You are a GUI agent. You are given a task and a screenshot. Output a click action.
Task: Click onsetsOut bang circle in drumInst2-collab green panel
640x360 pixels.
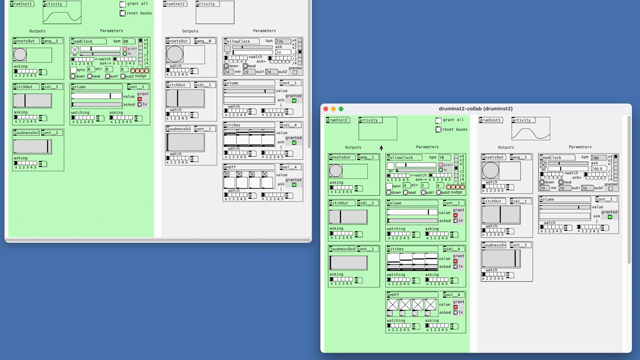pyautogui.click(x=336, y=171)
